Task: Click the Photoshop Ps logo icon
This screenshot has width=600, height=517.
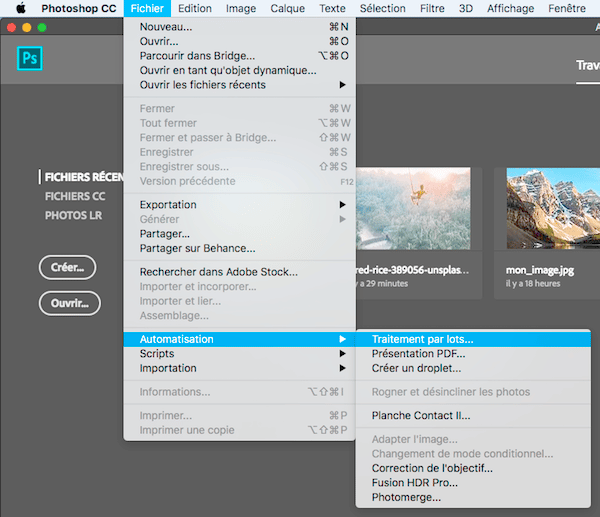Action: (x=31, y=59)
